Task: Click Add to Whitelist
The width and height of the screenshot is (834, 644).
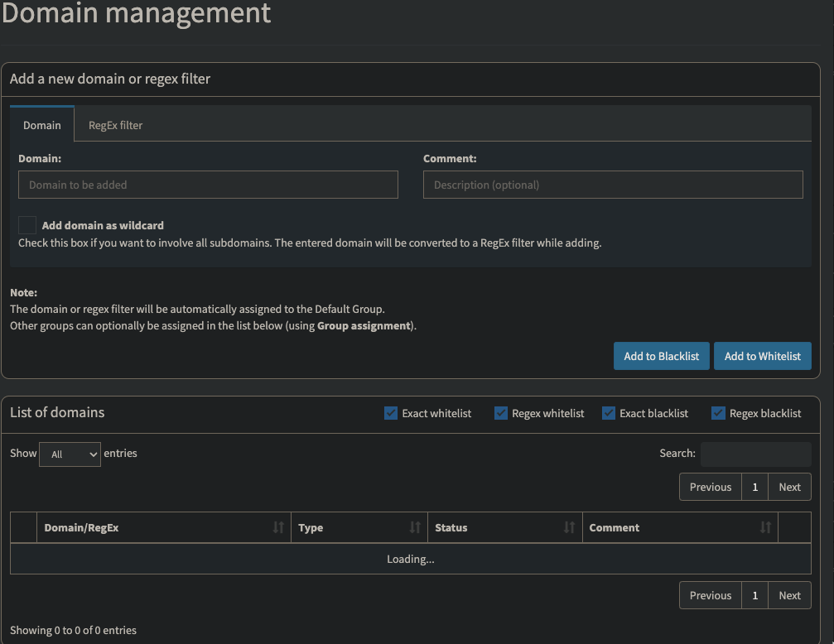Action: coord(762,356)
